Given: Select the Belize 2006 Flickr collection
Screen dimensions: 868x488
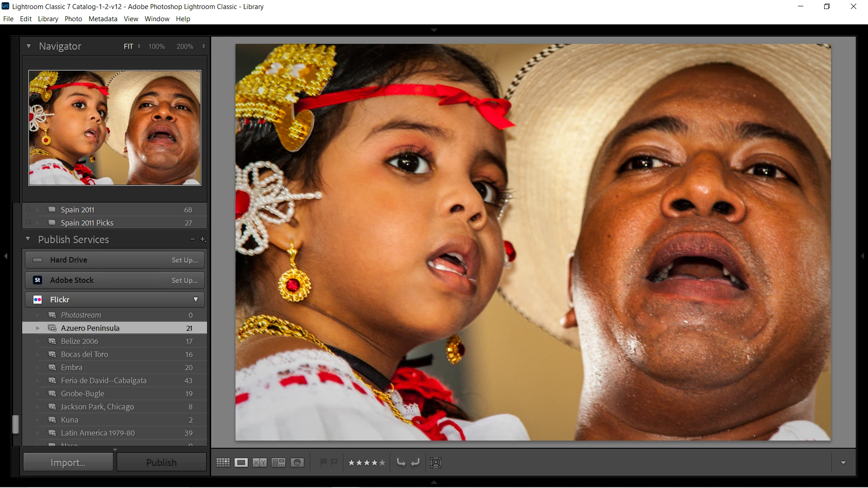Looking at the screenshot, I should (x=80, y=341).
